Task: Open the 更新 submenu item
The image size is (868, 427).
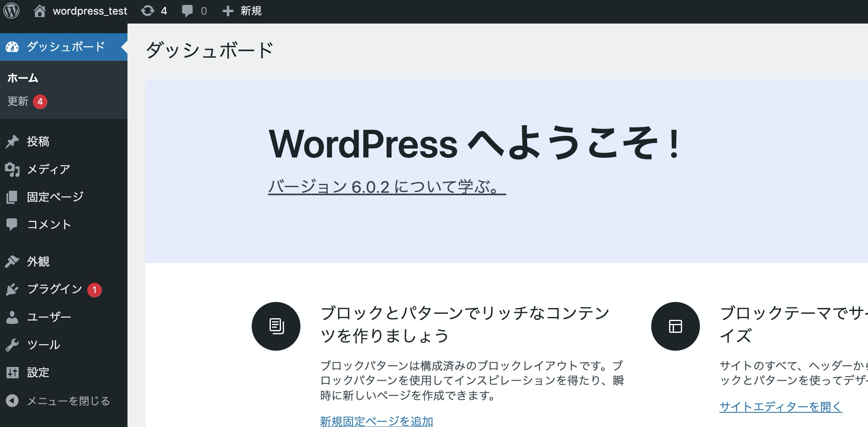Action: pos(18,101)
